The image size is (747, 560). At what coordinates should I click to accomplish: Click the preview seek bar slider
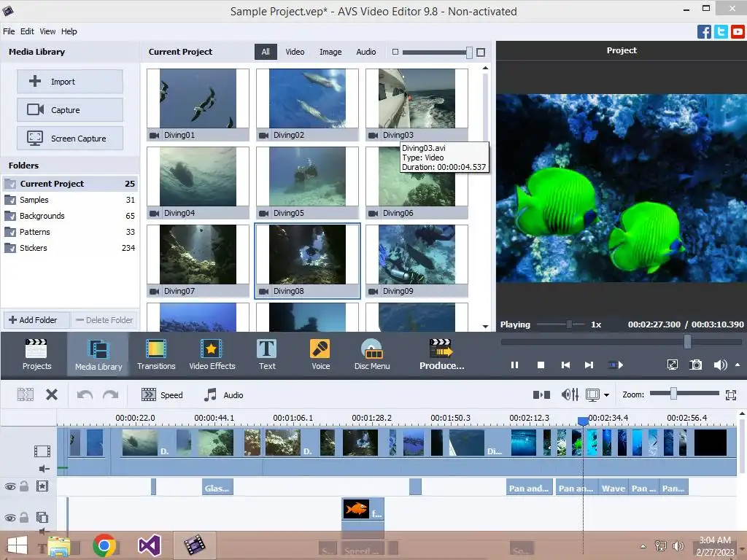click(687, 341)
